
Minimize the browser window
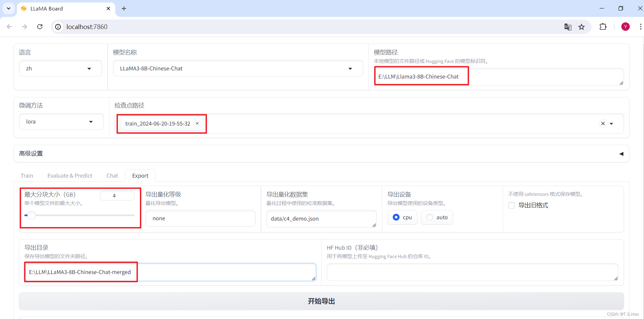602,8
